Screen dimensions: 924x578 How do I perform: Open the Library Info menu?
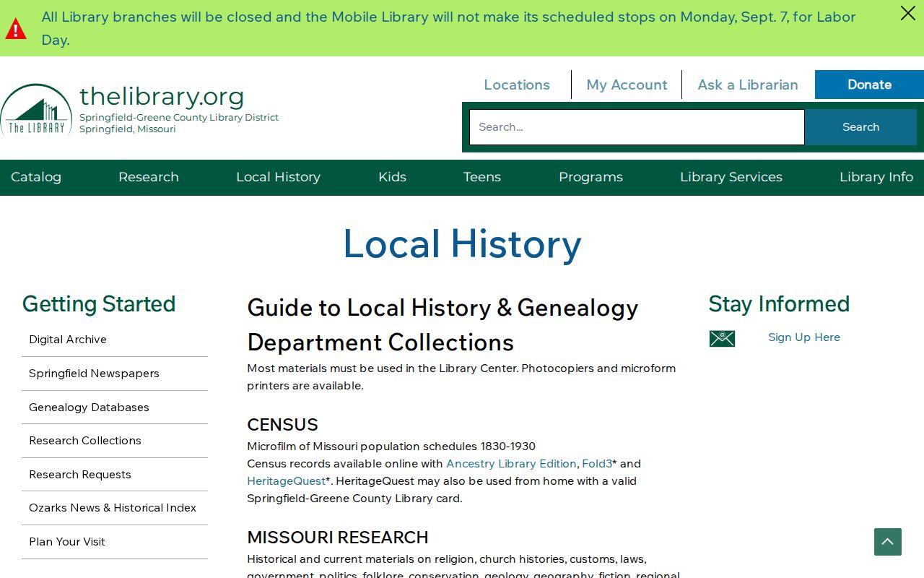click(876, 177)
